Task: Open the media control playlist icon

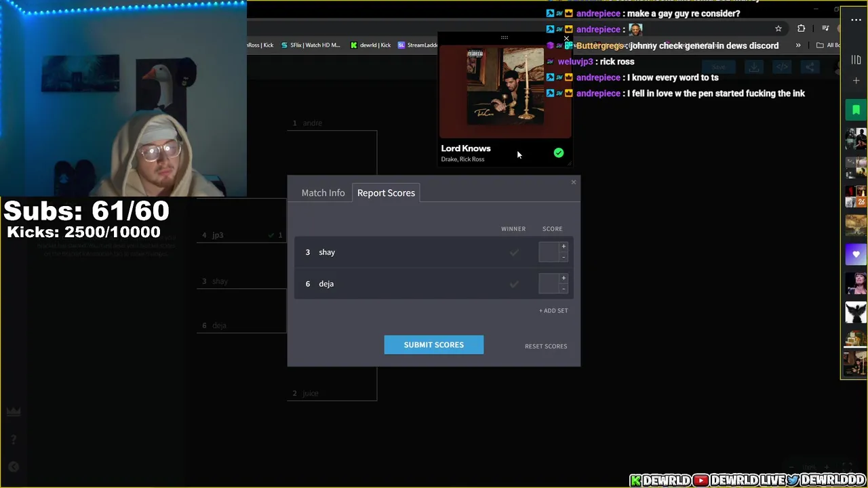Action: [x=825, y=28]
